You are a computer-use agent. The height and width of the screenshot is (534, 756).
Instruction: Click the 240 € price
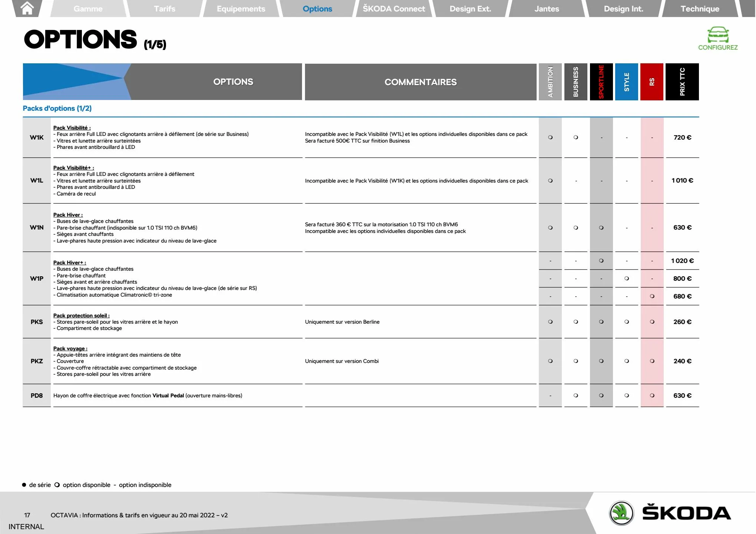pyautogui.click(x=682, y=361)
